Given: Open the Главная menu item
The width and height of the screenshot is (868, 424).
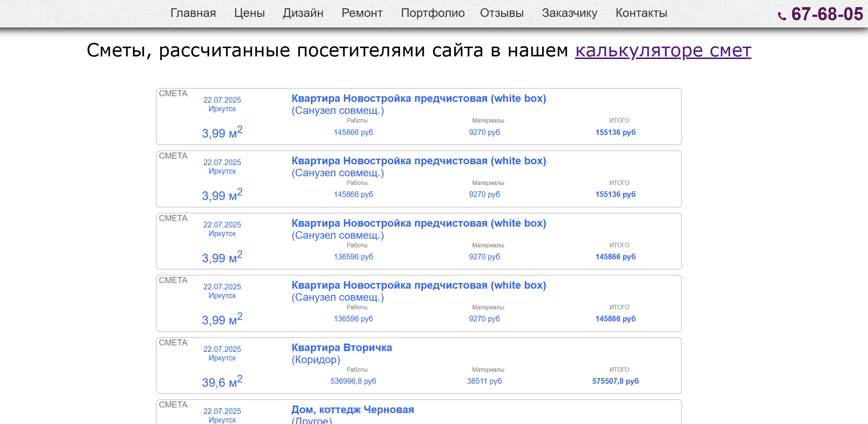Looking at the screenshot, I should (193, 13).
